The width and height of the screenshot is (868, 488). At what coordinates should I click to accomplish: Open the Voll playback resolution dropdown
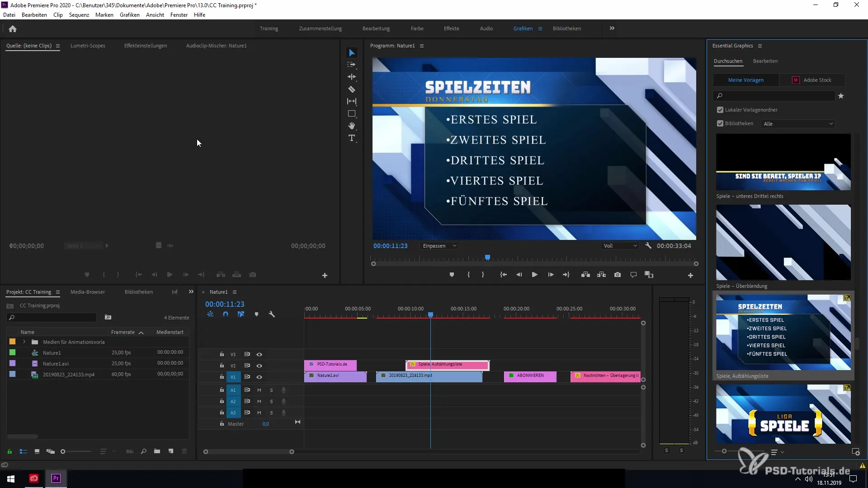click(x=620, y=246)
